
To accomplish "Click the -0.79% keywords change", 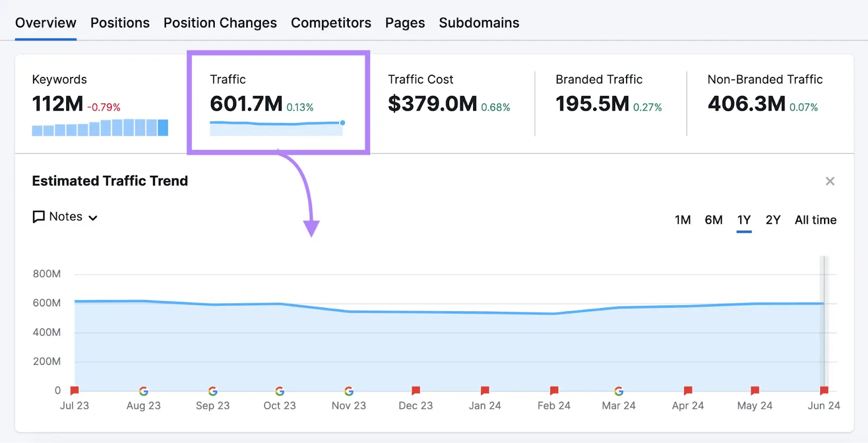I will click(104, 107).
